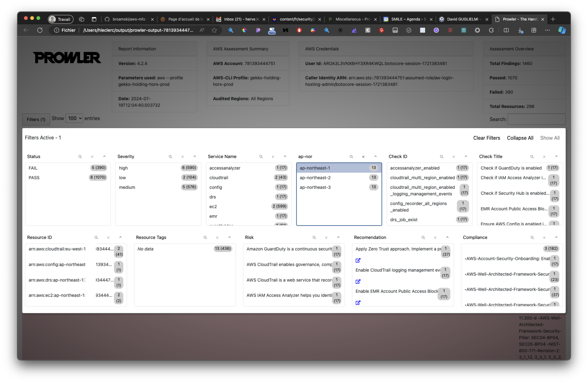Open the Show entries count dropdown
This screenshot has width=588, height=383.
[x=74, y=118]
